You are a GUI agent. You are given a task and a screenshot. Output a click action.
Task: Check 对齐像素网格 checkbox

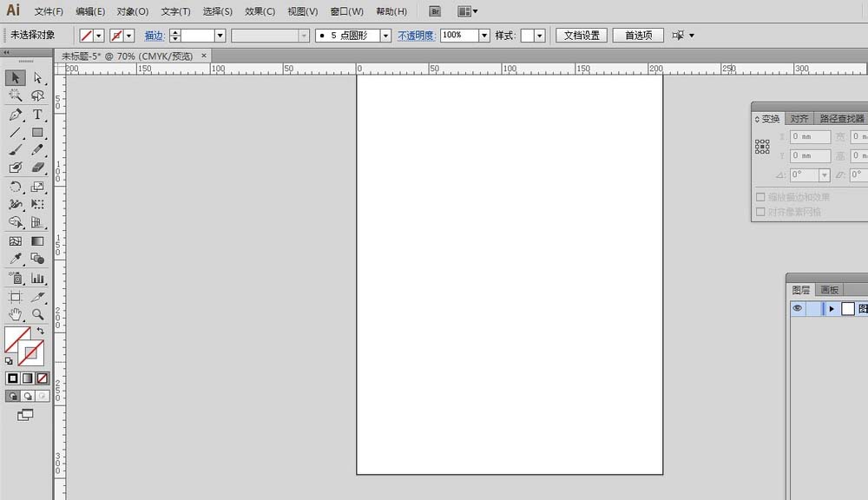tap(760, 212)
